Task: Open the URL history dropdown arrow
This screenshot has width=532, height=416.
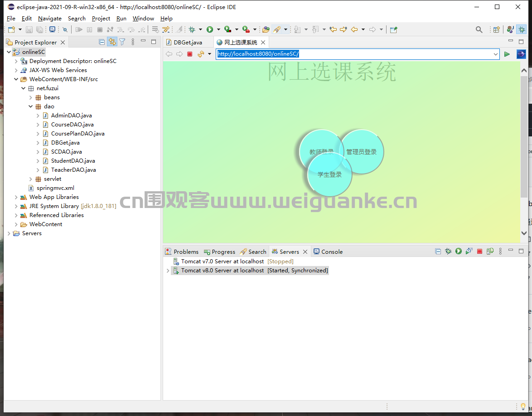Action: (495, 54)
